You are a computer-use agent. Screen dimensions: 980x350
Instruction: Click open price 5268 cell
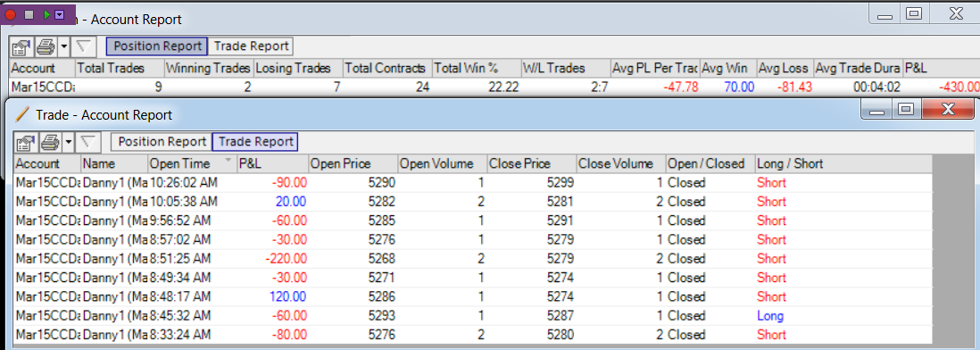(353, 259)
